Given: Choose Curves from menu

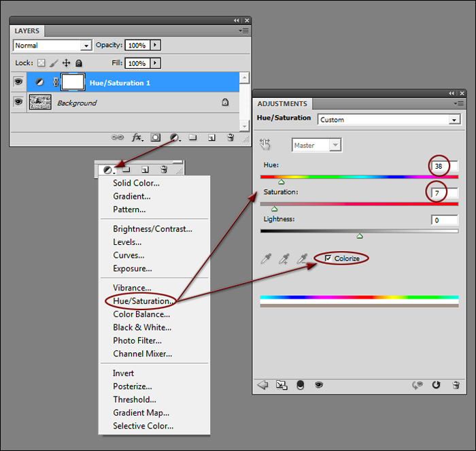Looking at the screenshot, I should point(129,255).
